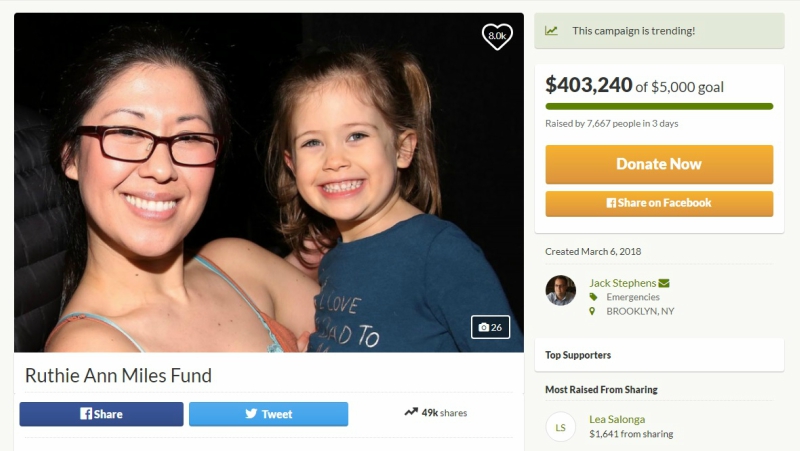
Task: Click the trending arrow icon next to 49k shares
Action: pos(411,412)
